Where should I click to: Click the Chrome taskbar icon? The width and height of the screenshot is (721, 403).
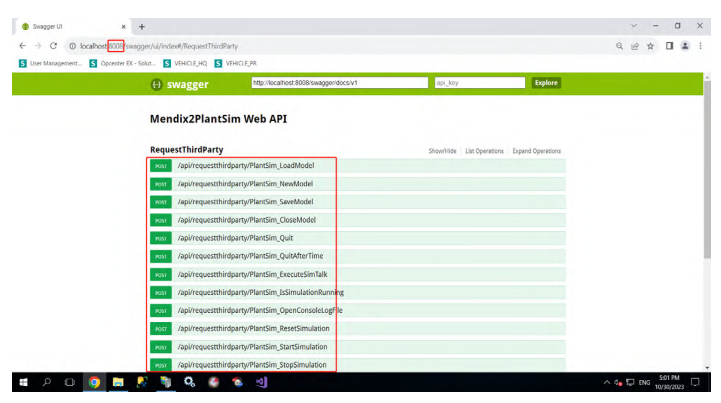[x=94, y=382]
